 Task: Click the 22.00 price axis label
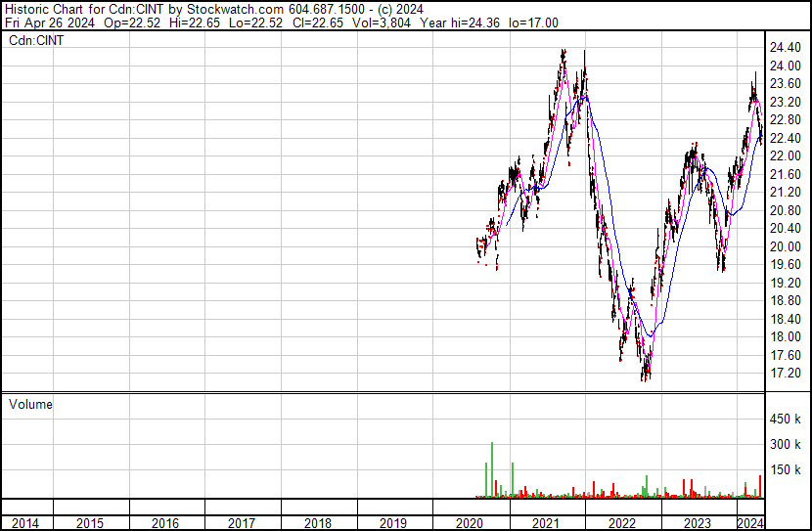(x=788, y=156)
